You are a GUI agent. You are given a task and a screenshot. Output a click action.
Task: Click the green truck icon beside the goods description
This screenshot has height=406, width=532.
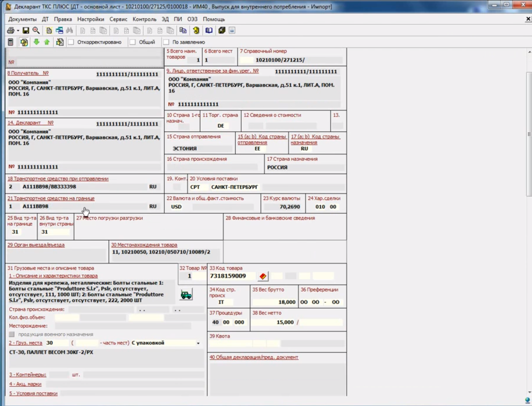click(x=186, y=295)
